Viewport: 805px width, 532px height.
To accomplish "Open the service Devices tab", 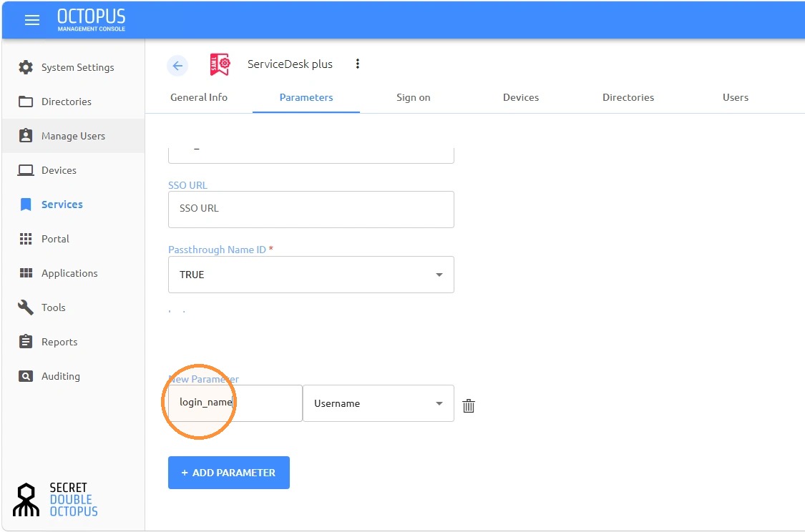I will 521,97.
